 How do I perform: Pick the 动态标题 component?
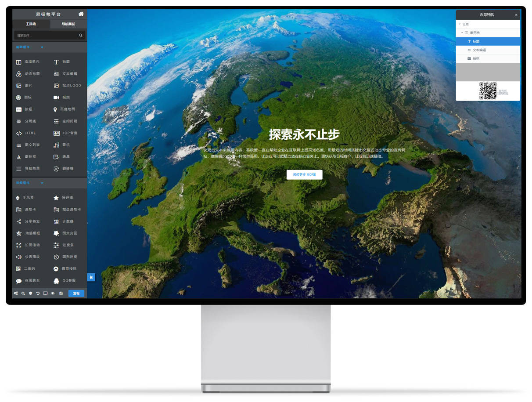pos(28,74)
